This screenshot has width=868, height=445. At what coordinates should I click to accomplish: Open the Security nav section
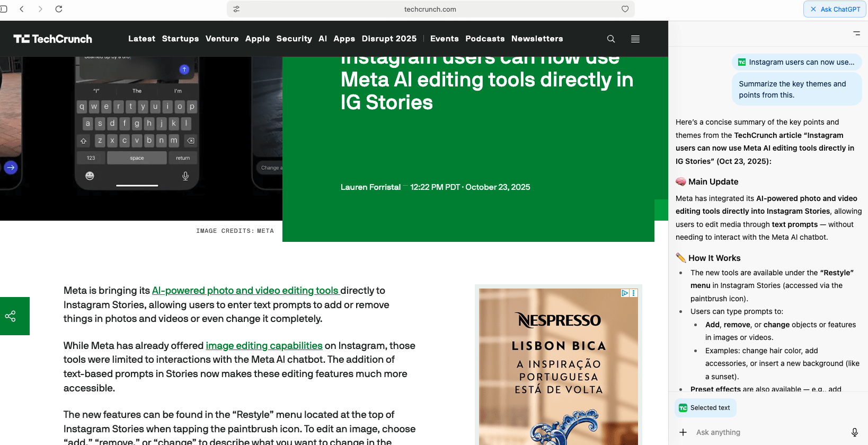[294, 39]
